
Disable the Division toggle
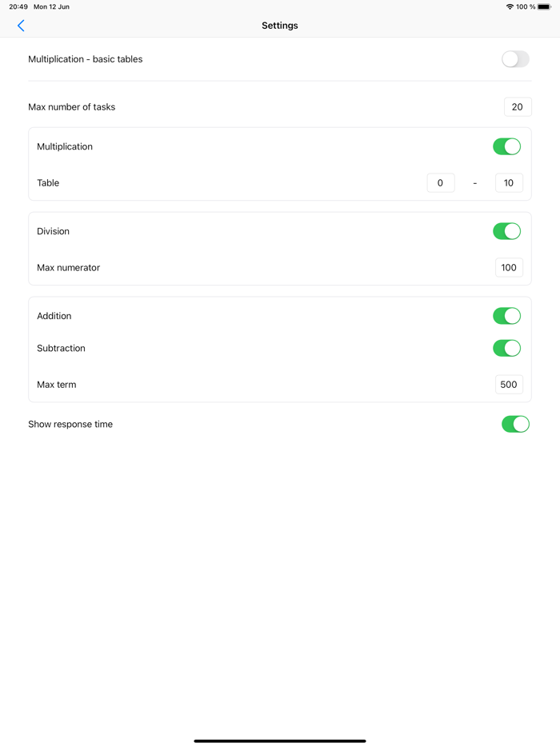click(x=506, y=231)
